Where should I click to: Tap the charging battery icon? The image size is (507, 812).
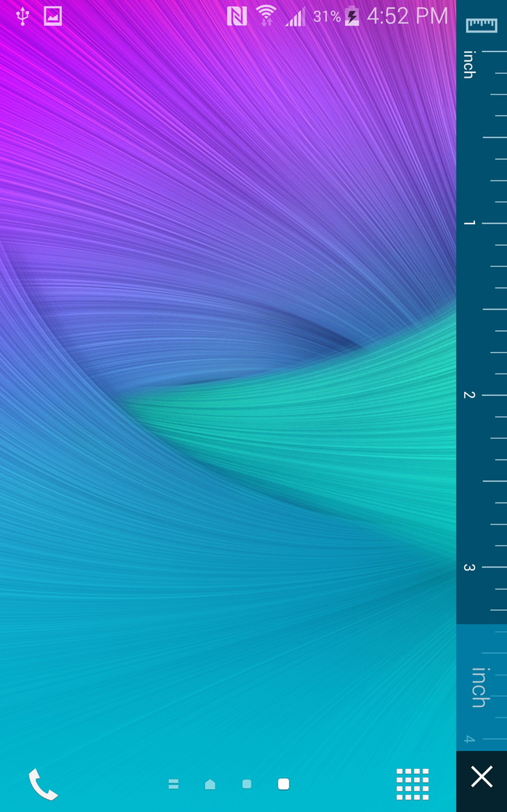pos(351,16)
